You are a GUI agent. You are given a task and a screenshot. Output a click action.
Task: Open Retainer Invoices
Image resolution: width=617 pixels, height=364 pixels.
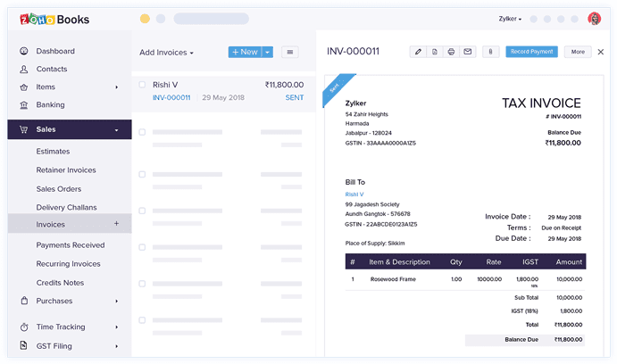pyautogui.click(x=66, y=170)
